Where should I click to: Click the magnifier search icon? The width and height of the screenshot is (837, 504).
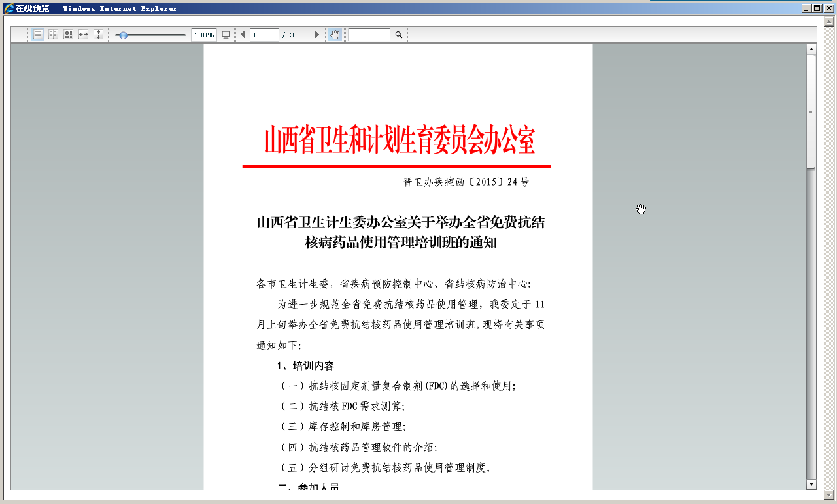click(399, 35)
